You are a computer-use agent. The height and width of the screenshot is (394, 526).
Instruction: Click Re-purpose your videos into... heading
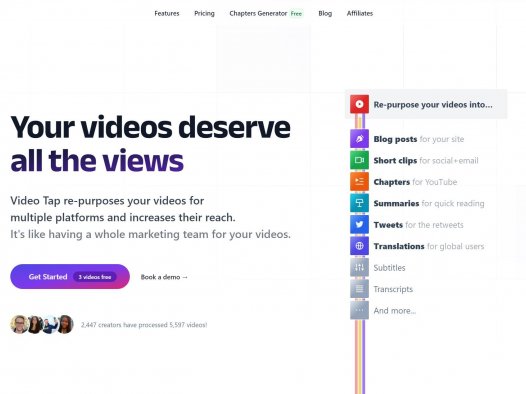click(x=433, y=105)
